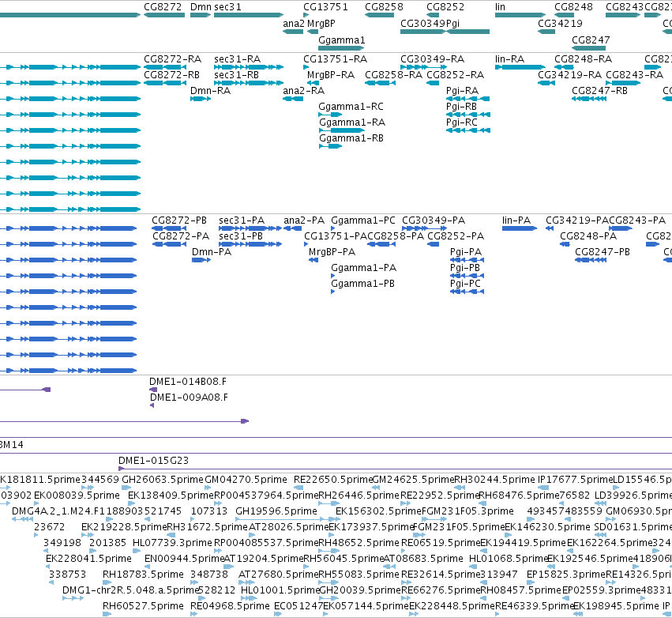Click the CG8248-RA transcript label
672x618 pixels.
click(x=584, y=59)
